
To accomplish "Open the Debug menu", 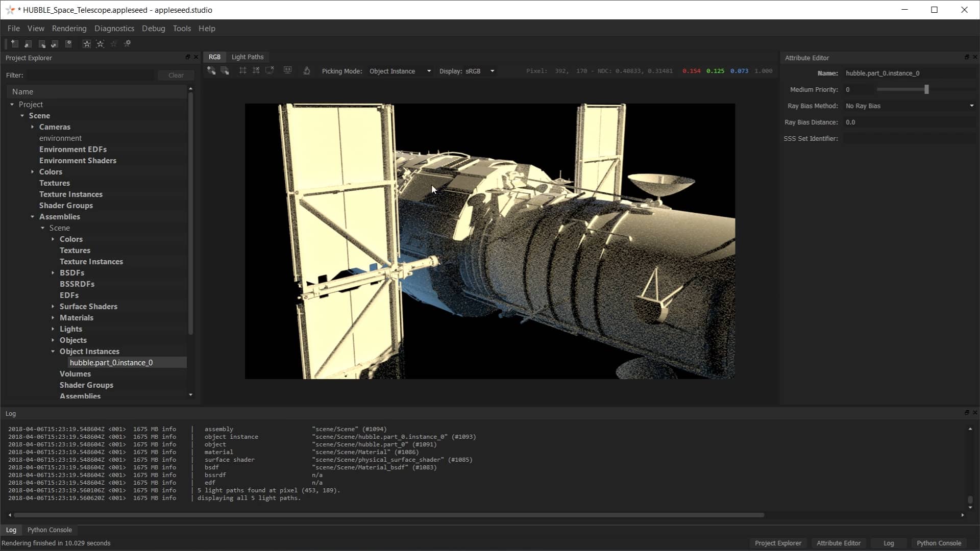I will 154,29.
